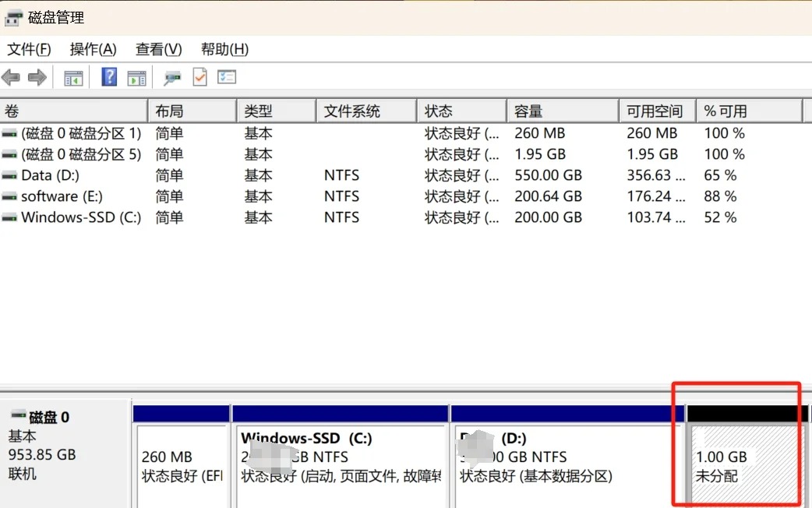Image resolution: width=812 pixels, height=508 pixels.
Task: Open the checklist settings toolbar icon
Action: (227, 77)
